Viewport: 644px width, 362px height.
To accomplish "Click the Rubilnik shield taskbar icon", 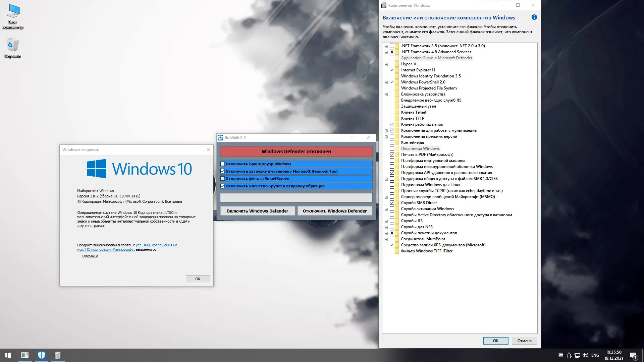I will tap(41, 355).
